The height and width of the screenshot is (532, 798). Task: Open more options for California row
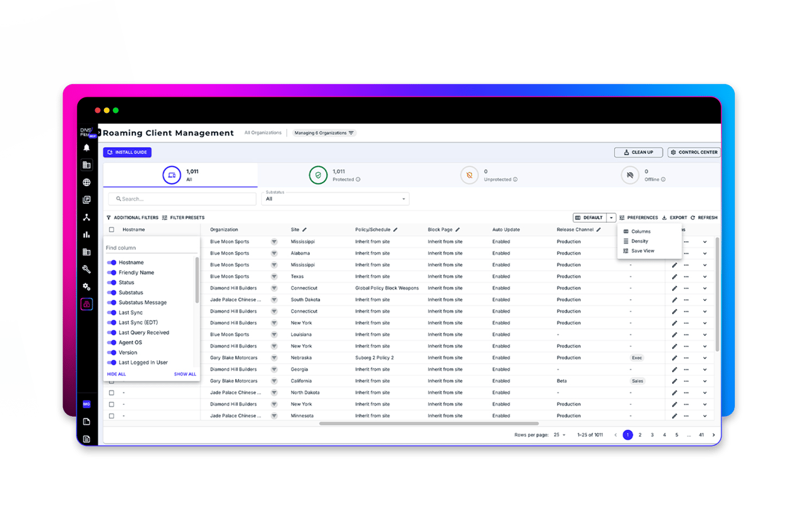[x=686, y=381]
